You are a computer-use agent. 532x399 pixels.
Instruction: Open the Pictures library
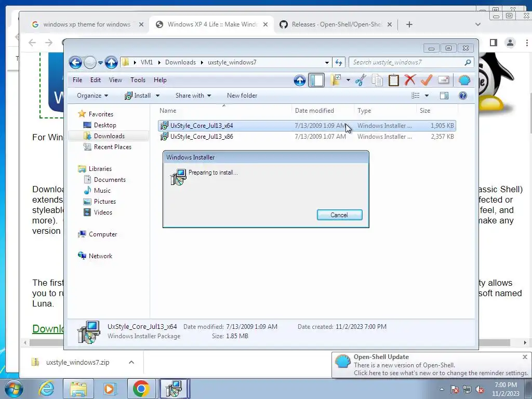pyautogui.click(x=105, y=201)
